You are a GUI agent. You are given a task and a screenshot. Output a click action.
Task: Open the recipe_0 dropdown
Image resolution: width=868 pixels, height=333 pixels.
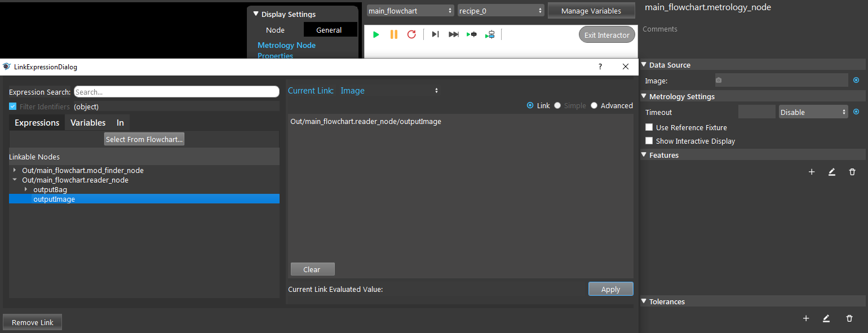tap(501, 11)
